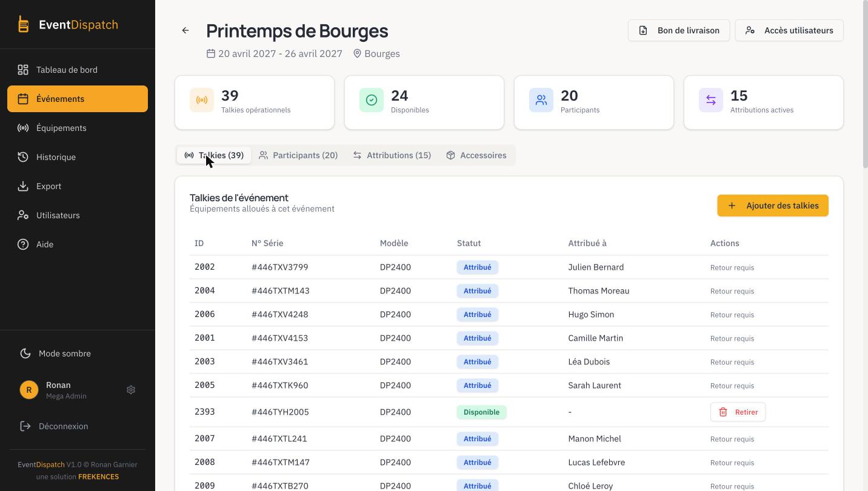Viewport: 868px width, 491px height.
Task: Open user settings gear icon beside Ronan
Action: coord(131,390)
